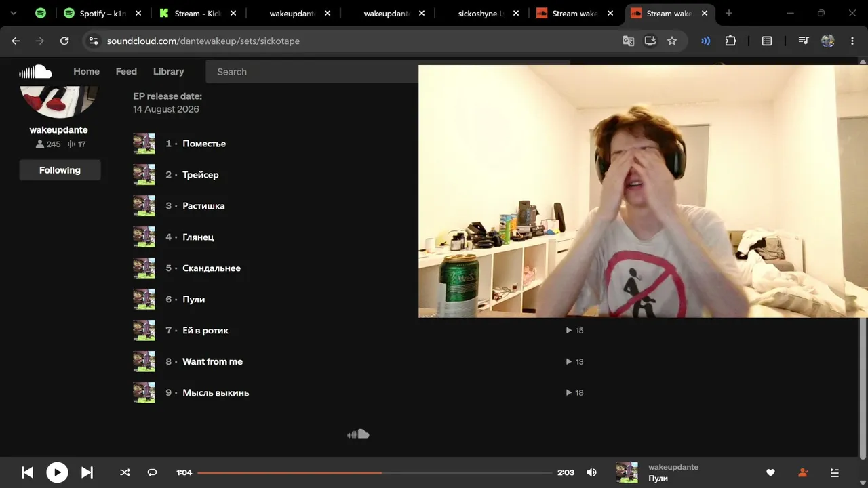This screenshot has height=488, width=868.
Task: Open the Feed page
Action: pyautogui.click(x=126, y=71)
